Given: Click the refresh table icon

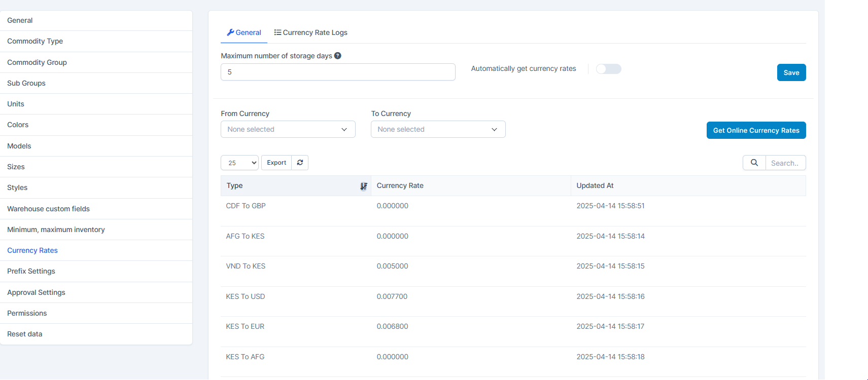Looking at the screenshot, I should pos(300,163).
